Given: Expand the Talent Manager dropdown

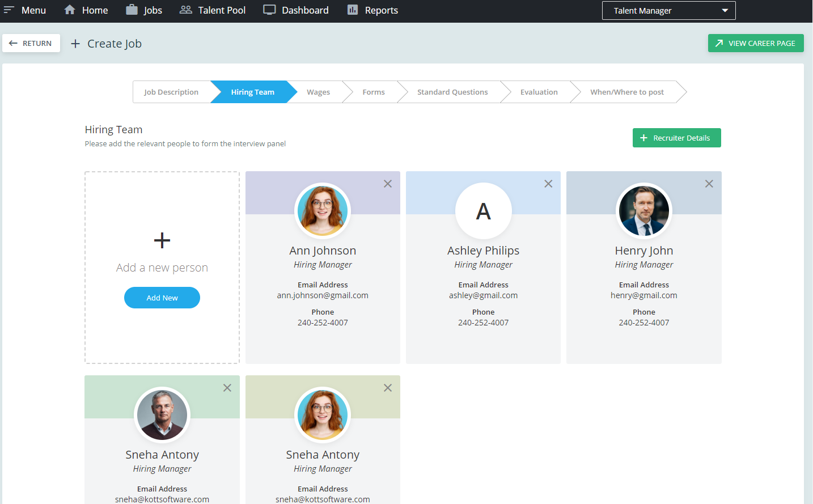Looking at the screenshot, I should pyautogui.click(x=669, y=10).
